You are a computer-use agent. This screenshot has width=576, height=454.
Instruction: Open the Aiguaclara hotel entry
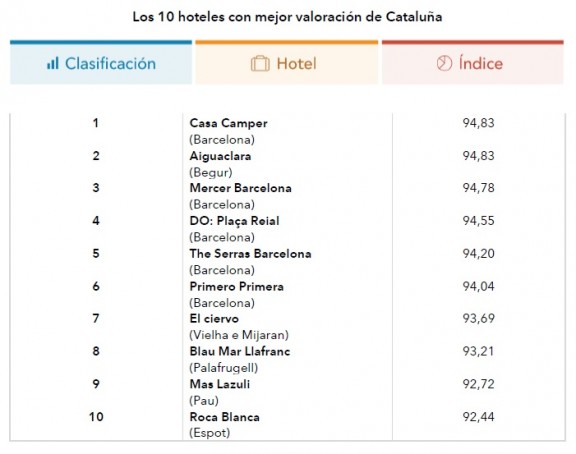[220, 156]
